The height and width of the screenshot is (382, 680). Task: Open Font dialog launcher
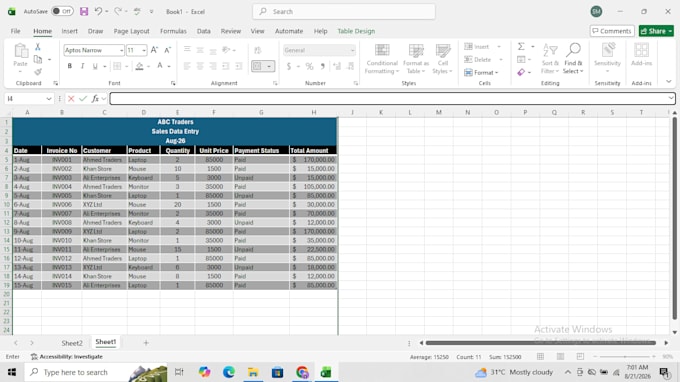coord(173,83)
